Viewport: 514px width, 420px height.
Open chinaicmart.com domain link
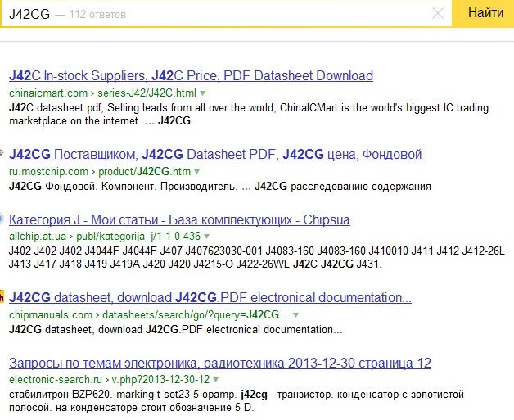coord(48,93)
